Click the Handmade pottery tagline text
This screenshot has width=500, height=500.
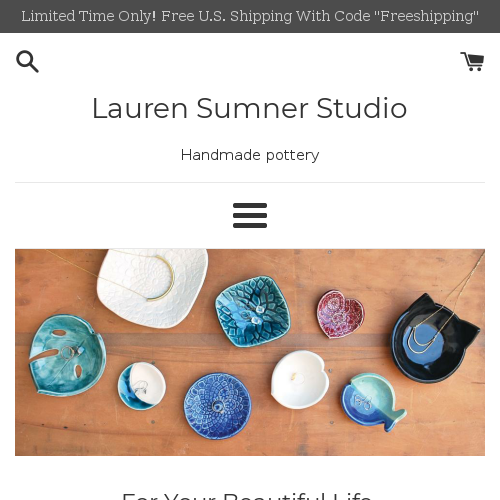250,155
